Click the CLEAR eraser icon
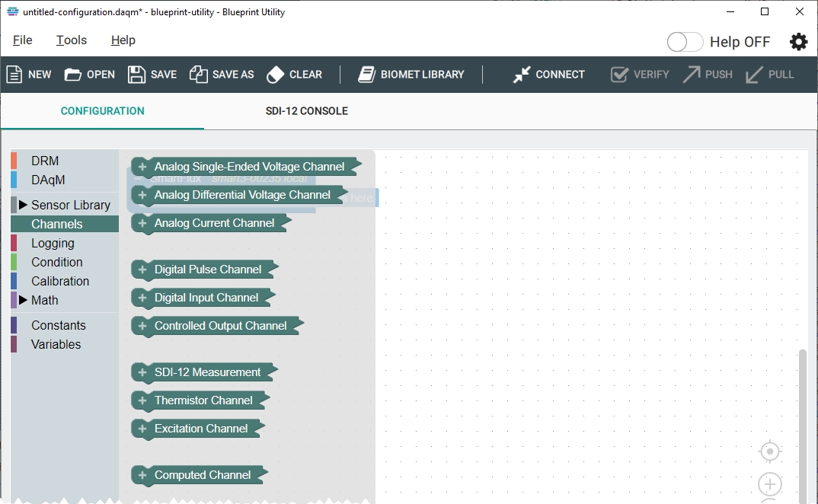This screenshot has height=504, width=818. pyautogui.click(x=275, y=75)
